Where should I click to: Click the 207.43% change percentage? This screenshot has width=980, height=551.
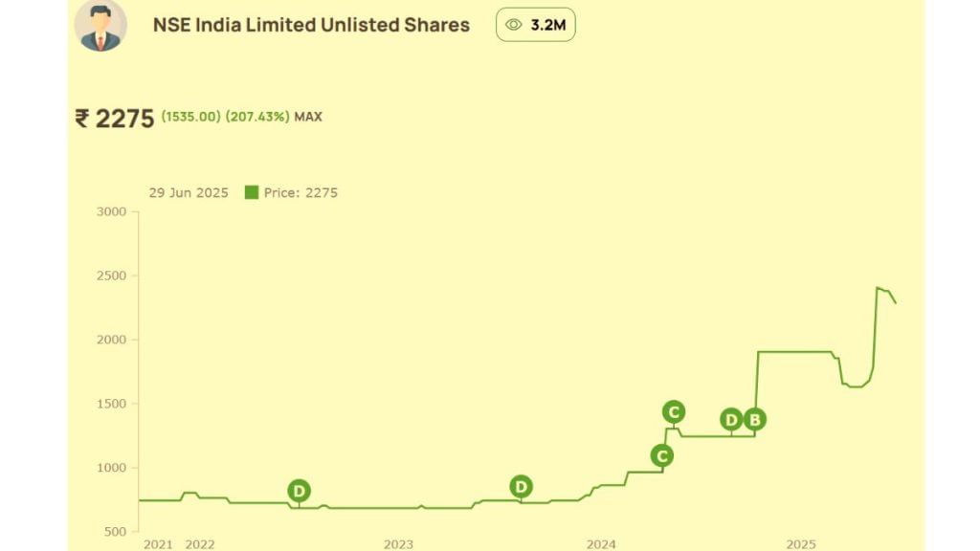(257, 117)
